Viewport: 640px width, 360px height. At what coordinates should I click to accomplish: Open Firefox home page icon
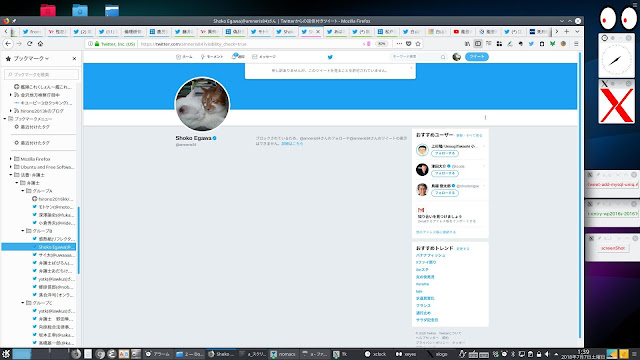point(40,44)
